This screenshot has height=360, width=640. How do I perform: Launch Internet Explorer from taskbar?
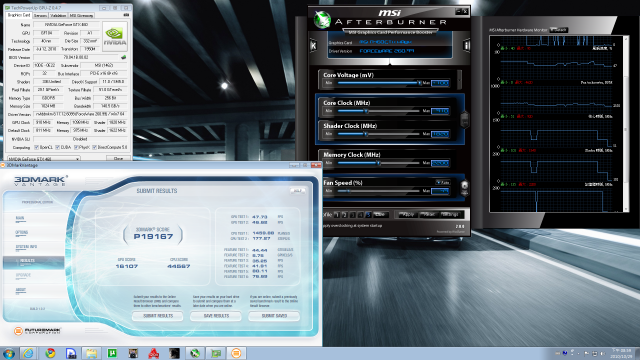(28, 353)
